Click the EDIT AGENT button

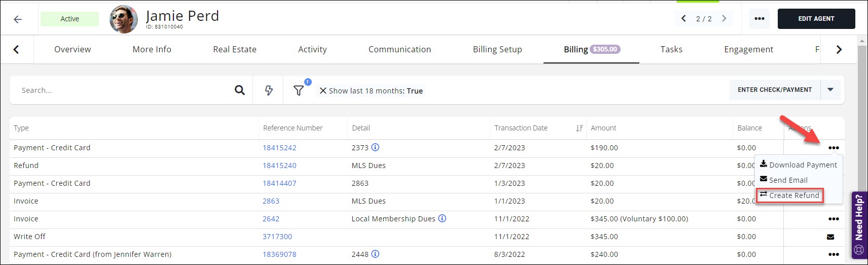[816, 19]
